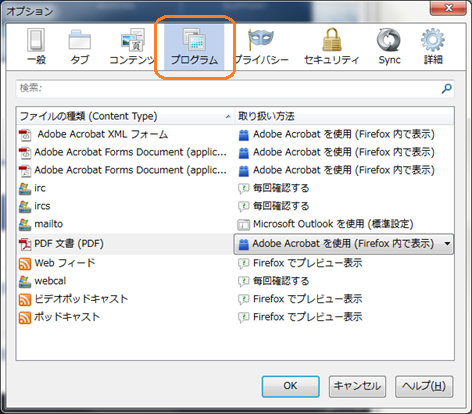This screenshot has width=472, height=414.
Task: Open the PDF 文書 action dropdown
Action: pos(344,244)
